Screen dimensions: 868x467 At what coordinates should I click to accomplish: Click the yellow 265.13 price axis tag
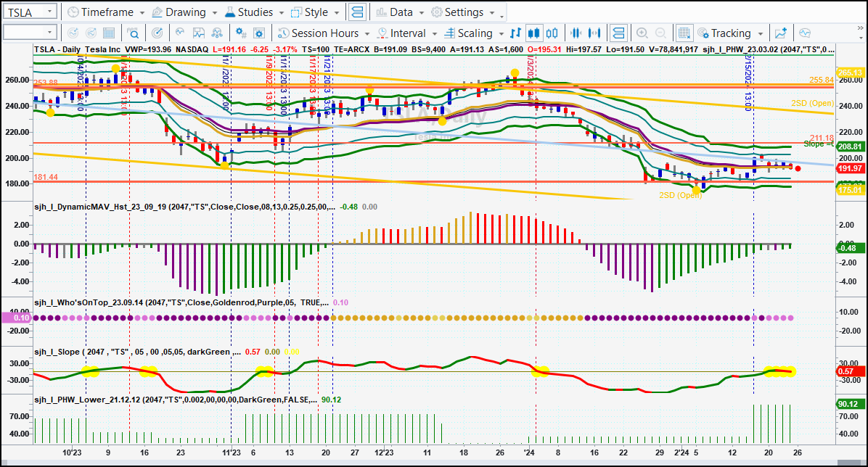[x=850, y=73]
